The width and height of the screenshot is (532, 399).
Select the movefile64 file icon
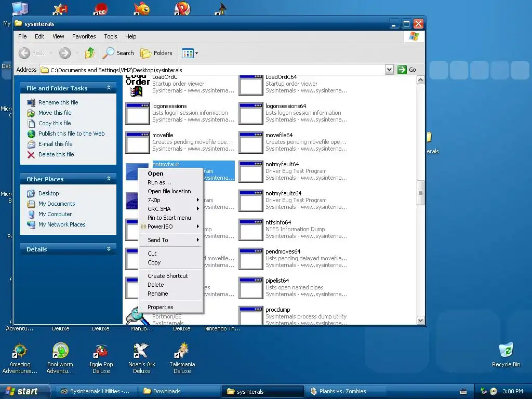[251, 142]
